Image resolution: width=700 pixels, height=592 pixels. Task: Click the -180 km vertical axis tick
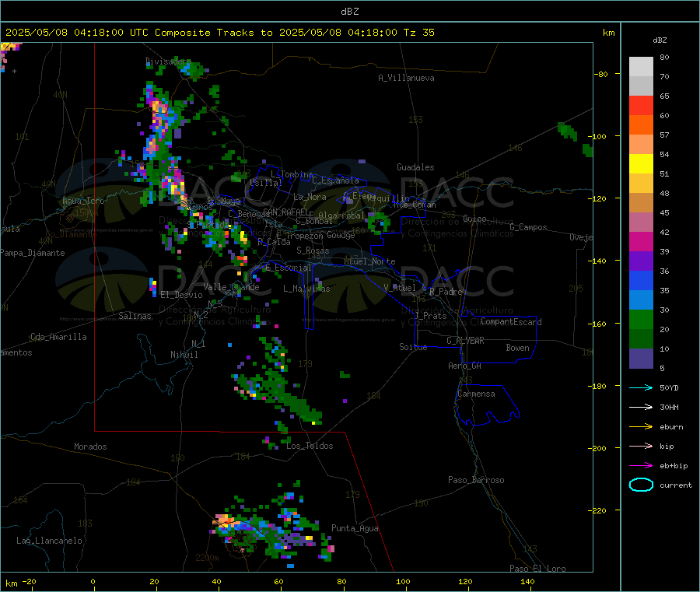click(x=599, y=386)
